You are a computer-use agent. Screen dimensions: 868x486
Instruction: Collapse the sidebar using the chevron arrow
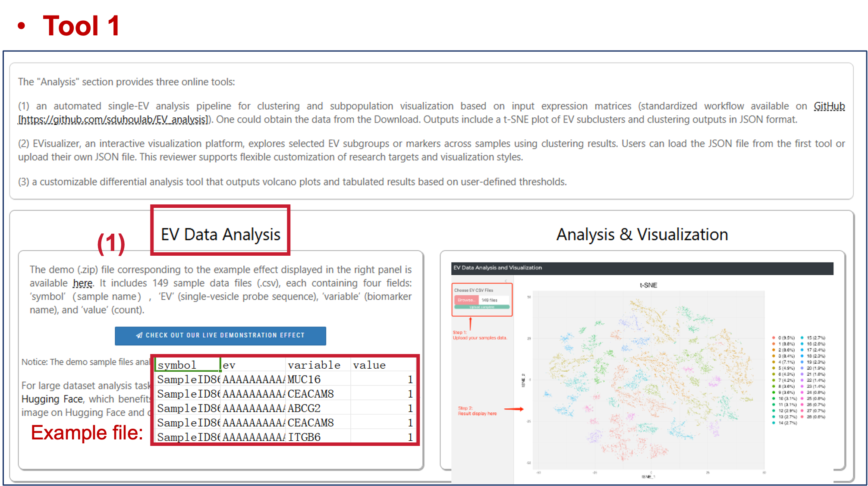[506, 281]
